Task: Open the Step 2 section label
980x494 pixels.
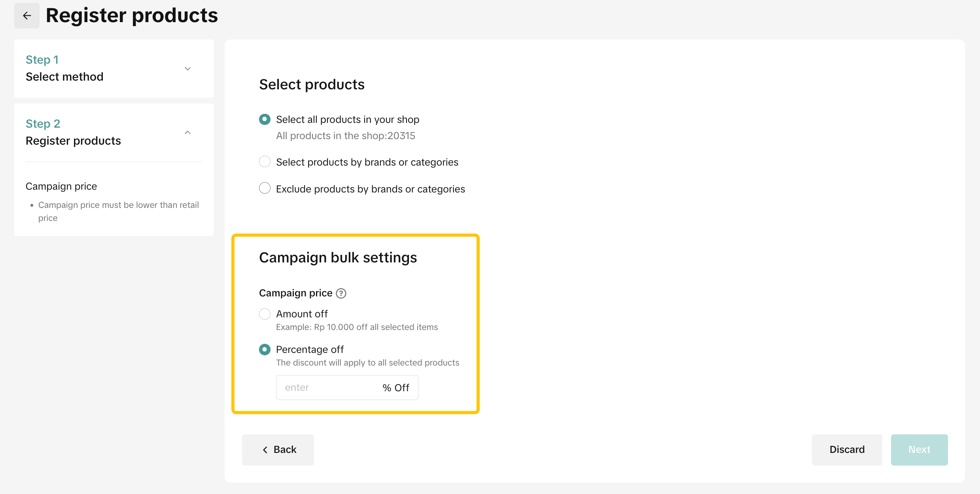Action: (43, 124)
